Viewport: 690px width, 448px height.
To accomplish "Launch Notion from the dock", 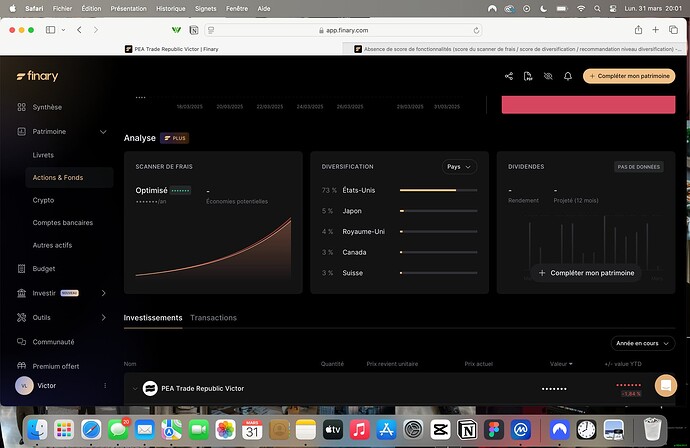I will tap(467, 430).
